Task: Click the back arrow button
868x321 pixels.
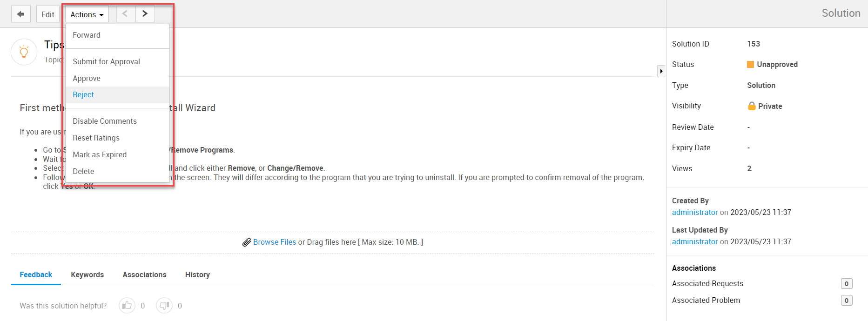Action: coord(20,14)
